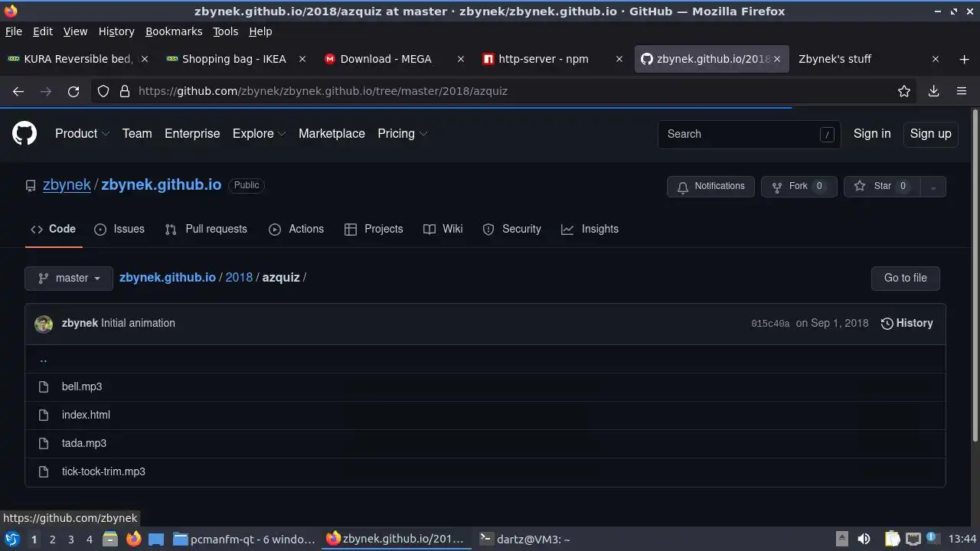Switch to the Projects tab
Image resolution: width=980 pixels, height=551 pixels.
click(x=374, y=229)
